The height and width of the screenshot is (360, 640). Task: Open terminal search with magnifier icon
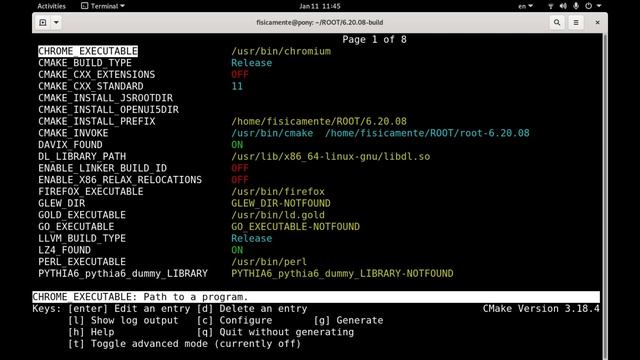pyautogui.click(x=557, y=22)
